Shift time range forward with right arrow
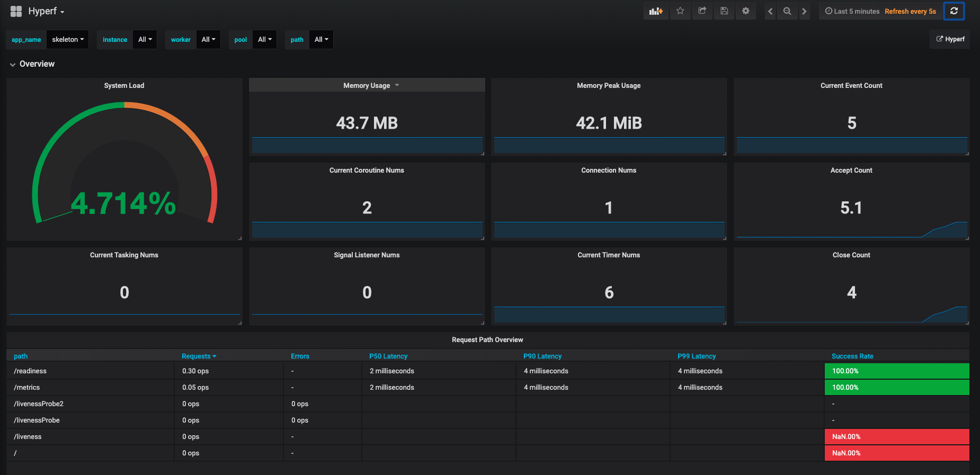This screenshot has width=980, height=475. coord(804,12)
